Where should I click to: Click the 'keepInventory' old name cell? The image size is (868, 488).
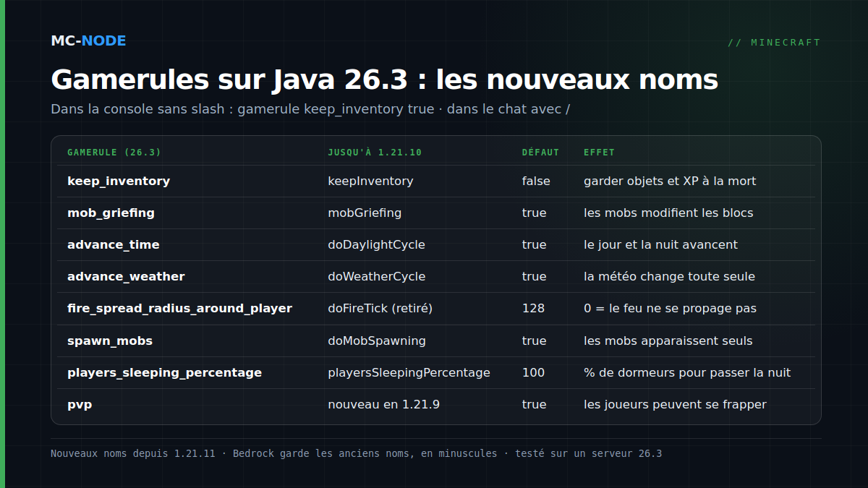[370, 181]
